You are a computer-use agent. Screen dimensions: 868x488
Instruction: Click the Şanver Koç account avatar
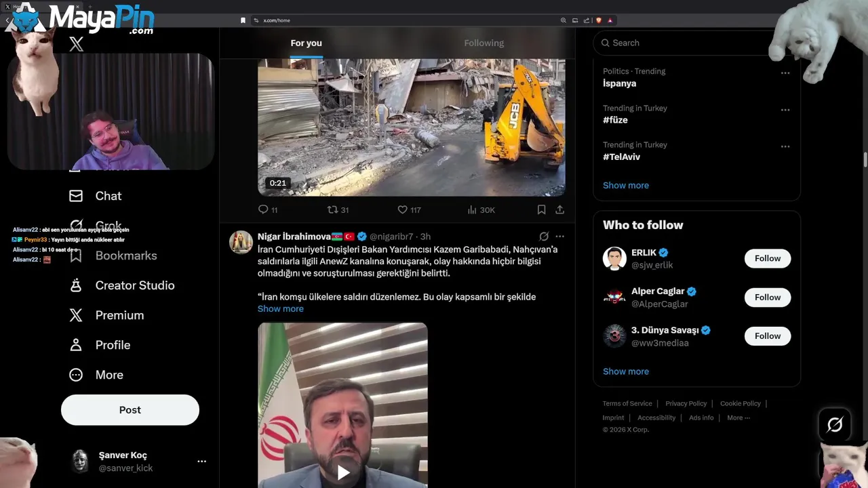[81, 461]
